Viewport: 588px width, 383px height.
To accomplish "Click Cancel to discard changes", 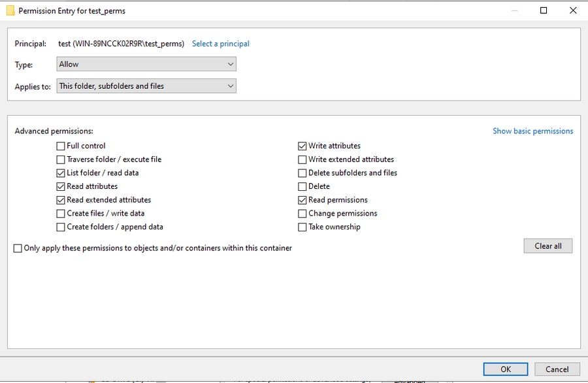I will [x=557, y=369].
